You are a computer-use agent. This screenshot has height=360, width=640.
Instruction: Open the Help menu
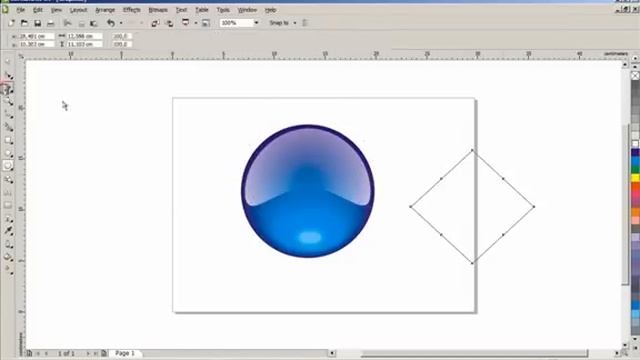(270, 10)
